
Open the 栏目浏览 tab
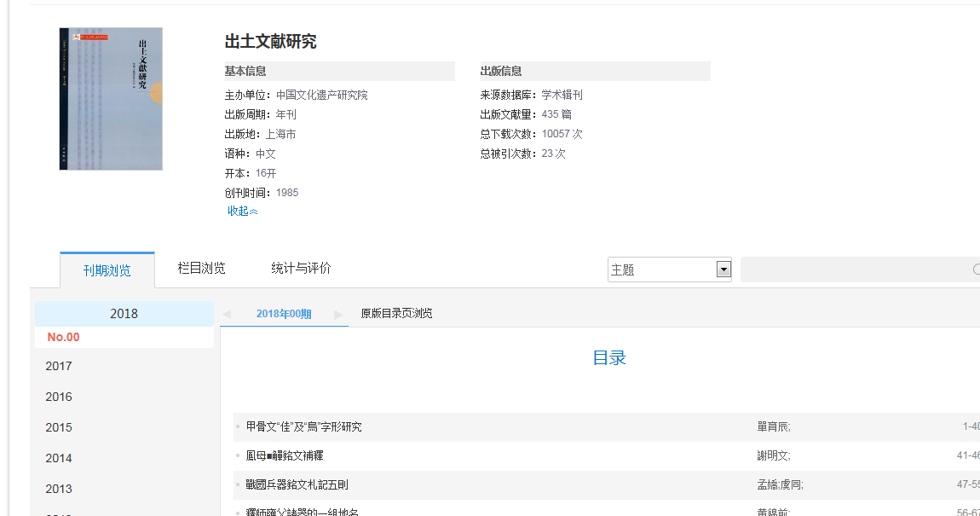[201, 269]
